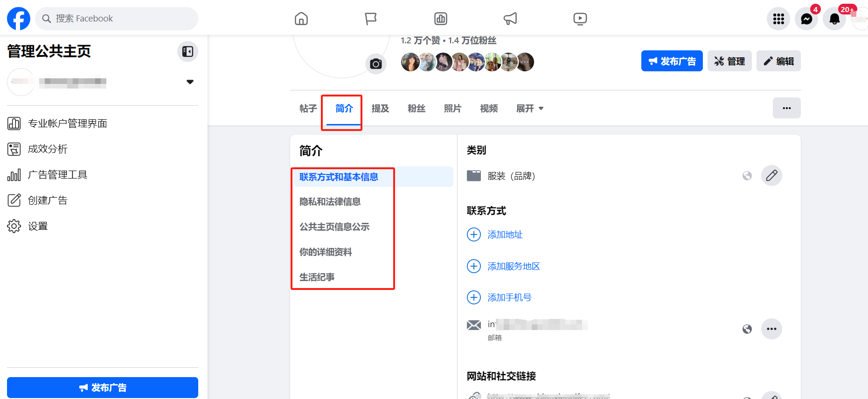Click the Search Facebook field
The image size is (868, 399).
click(x=117, y=19)
